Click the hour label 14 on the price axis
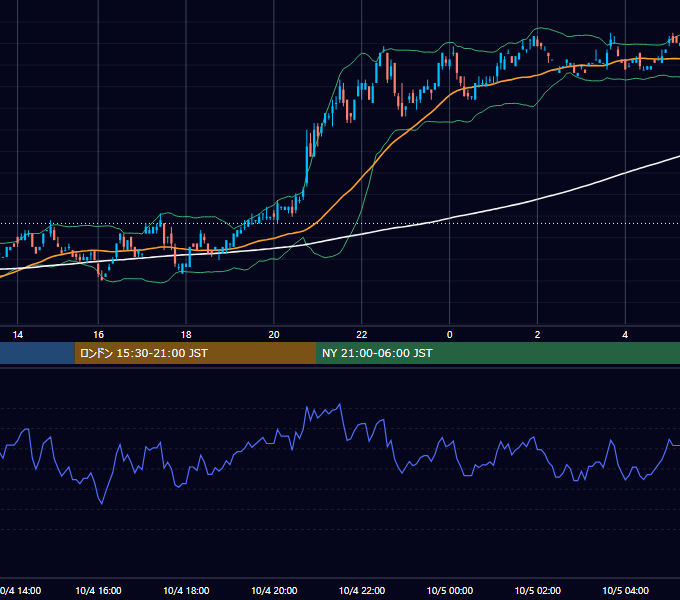The width and height of the screenshot is (680, 600). click(x=17, y=335)
